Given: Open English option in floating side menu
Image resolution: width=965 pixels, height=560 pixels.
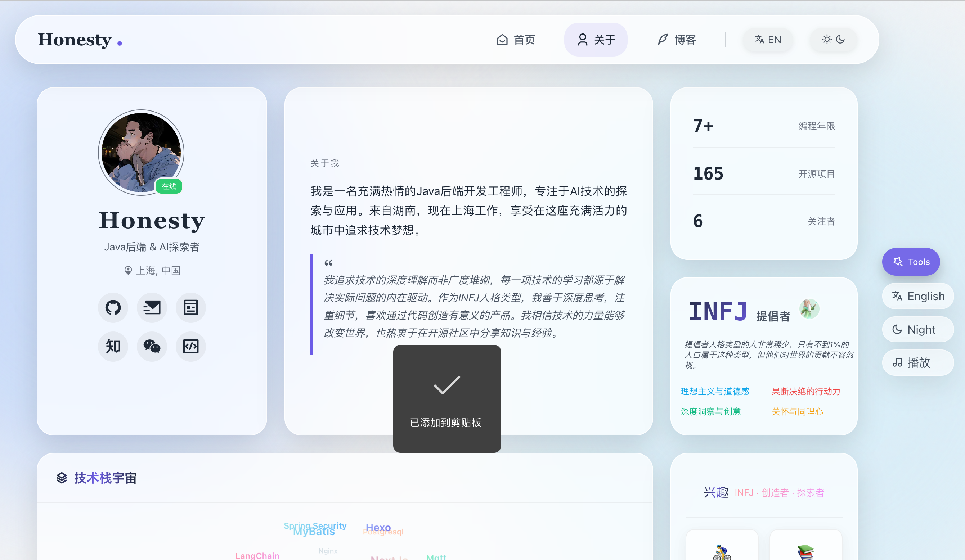Looking at the screenshot, I should (x=917, y=296).
